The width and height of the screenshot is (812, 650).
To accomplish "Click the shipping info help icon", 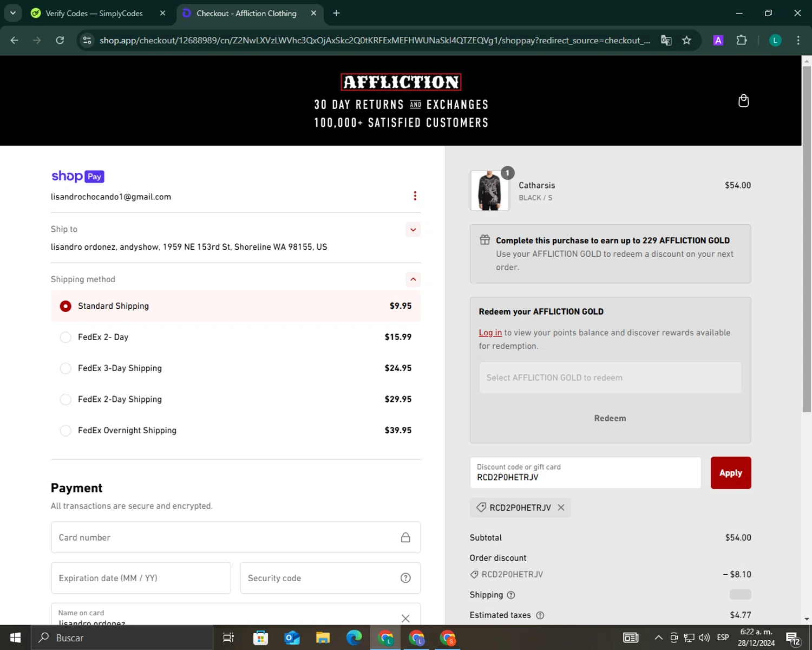I will tap(511, 595).
